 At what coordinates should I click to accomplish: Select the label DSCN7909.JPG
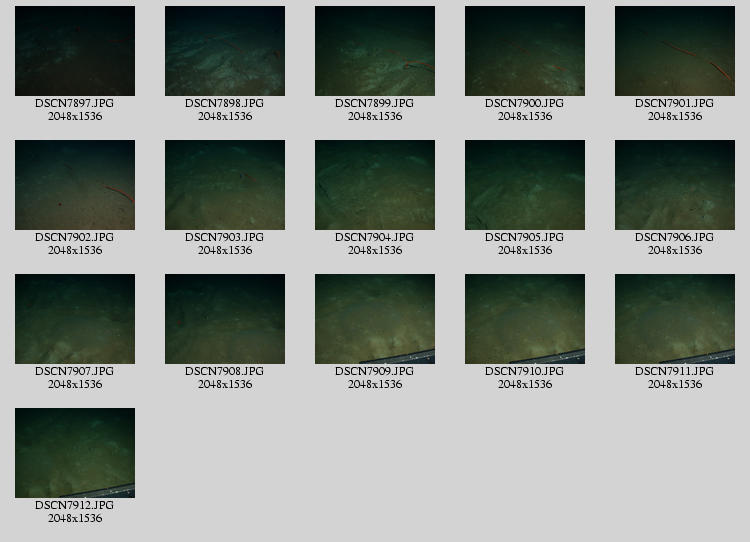(375, 371)
